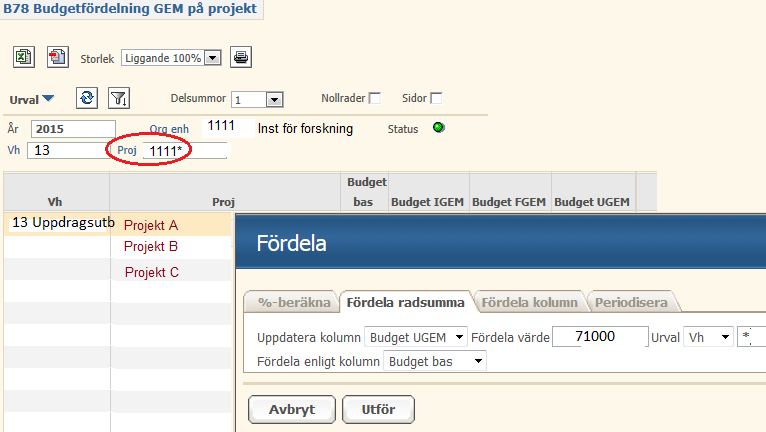Screen dimensions: 766x432
Task: Select the Fördela radsumma tab
Action: click(405, 302)
